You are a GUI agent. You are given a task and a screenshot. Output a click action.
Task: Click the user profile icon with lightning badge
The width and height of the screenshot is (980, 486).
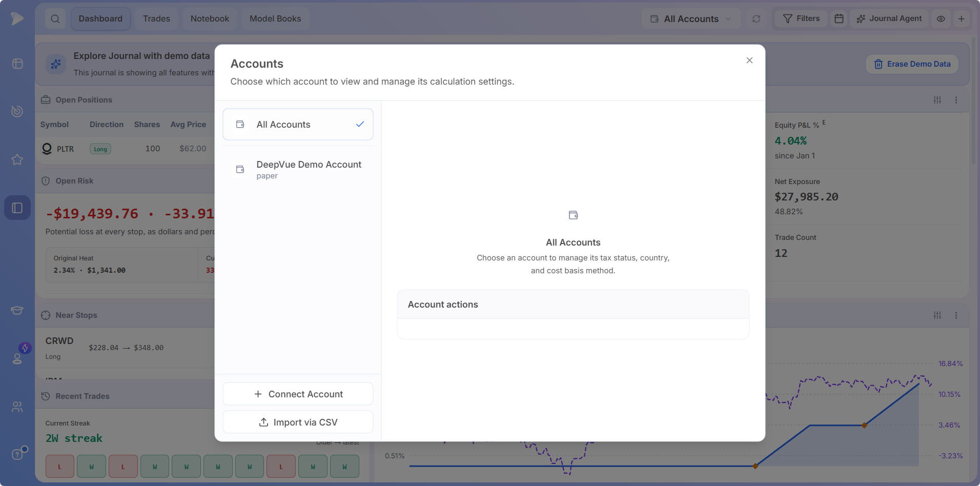point(17,357)
